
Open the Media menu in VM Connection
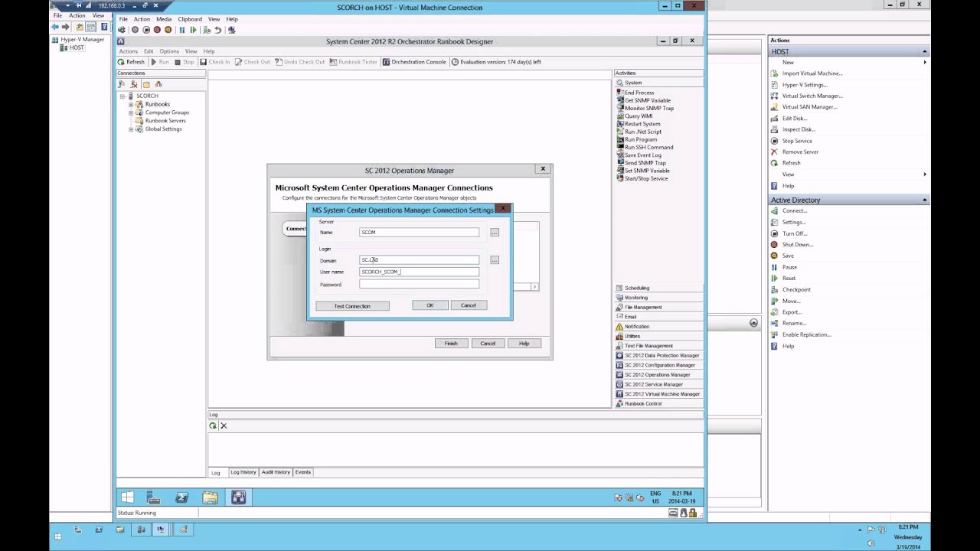click(x=164, y=19)
